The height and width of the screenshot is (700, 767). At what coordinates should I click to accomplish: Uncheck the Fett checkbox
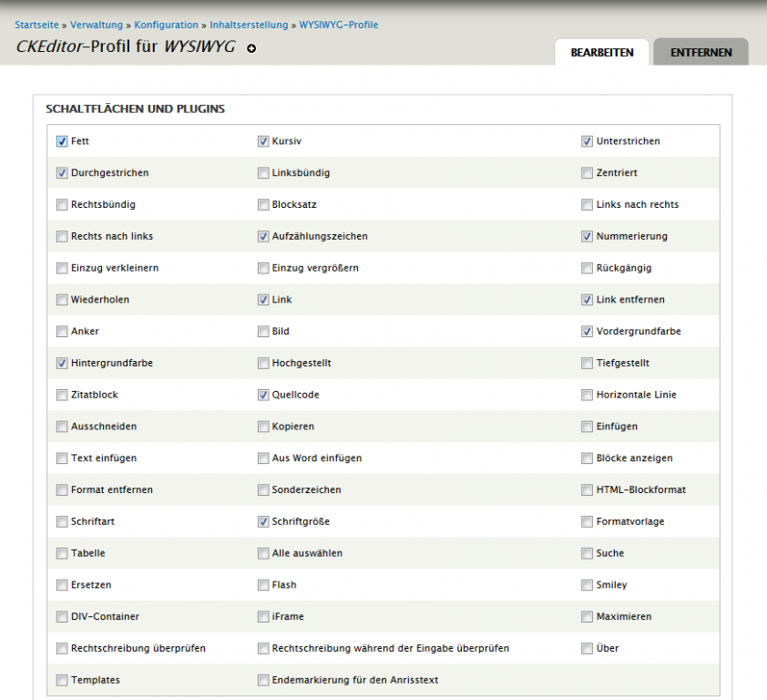[x=62, y=141]
